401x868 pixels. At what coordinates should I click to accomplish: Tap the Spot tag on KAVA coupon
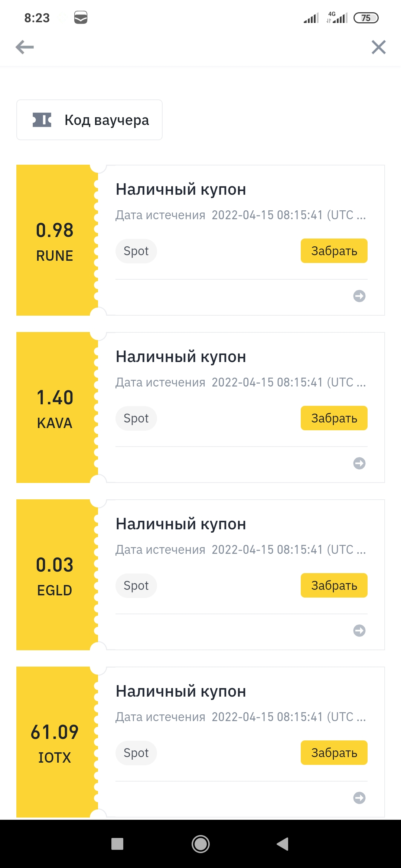(136, 418)
